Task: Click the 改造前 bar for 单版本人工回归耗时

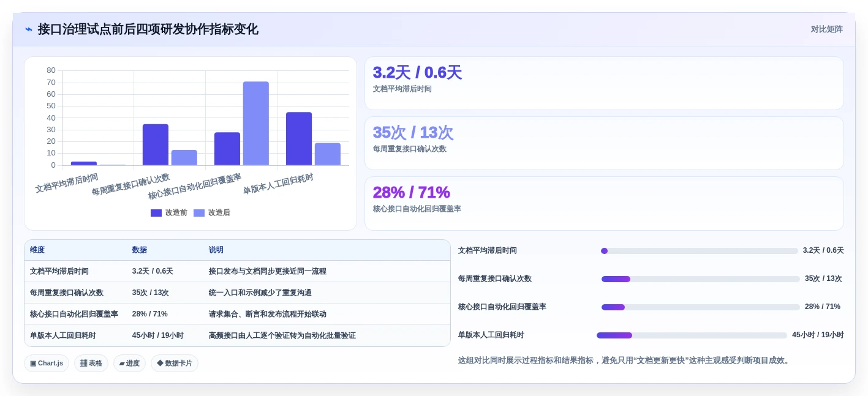Action: point(299,139)
